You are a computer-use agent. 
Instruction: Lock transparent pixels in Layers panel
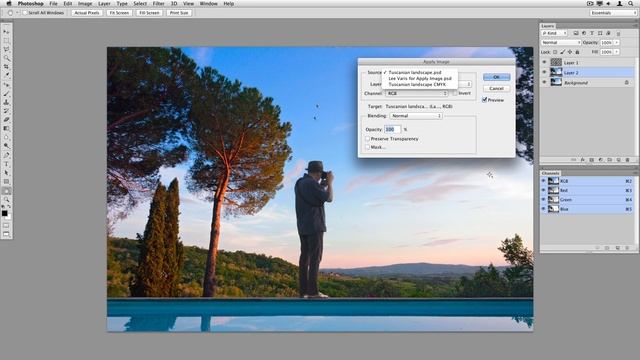tap(555, 52)
